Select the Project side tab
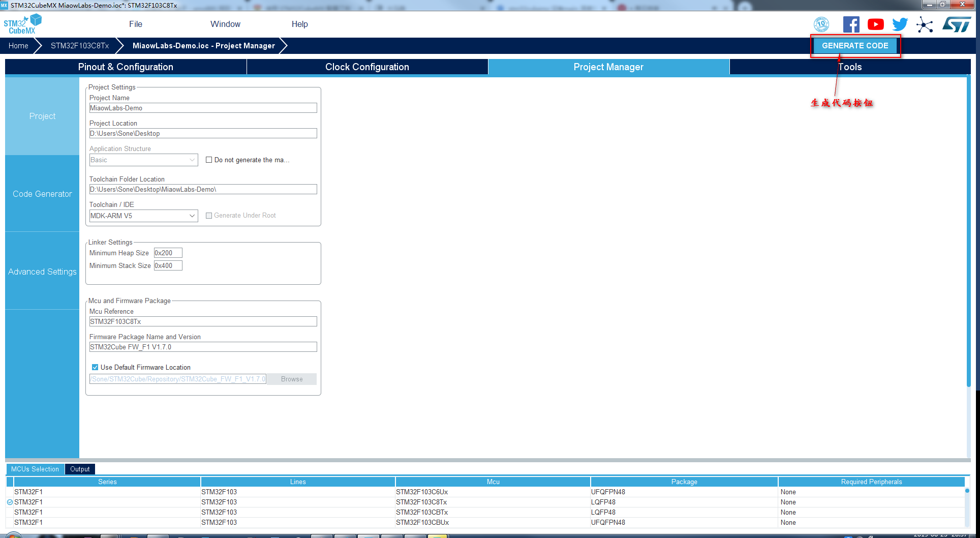Screen dimensions: 980x538 pos(42,116)
